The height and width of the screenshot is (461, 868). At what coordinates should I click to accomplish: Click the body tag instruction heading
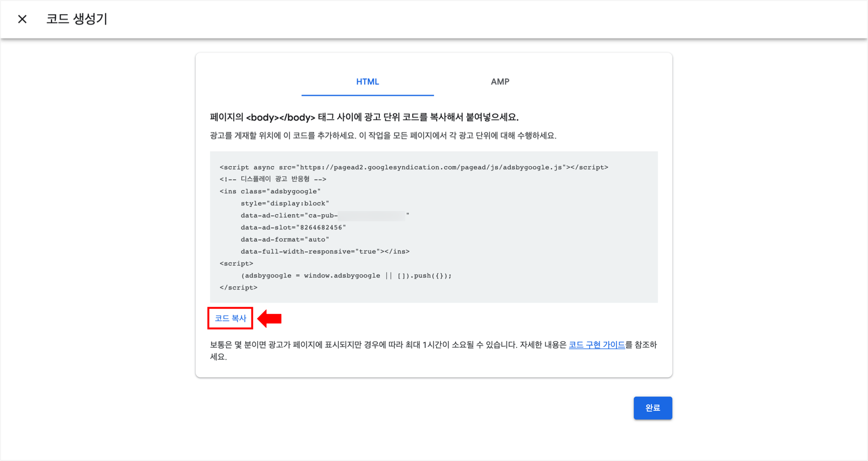pos(364,117)
